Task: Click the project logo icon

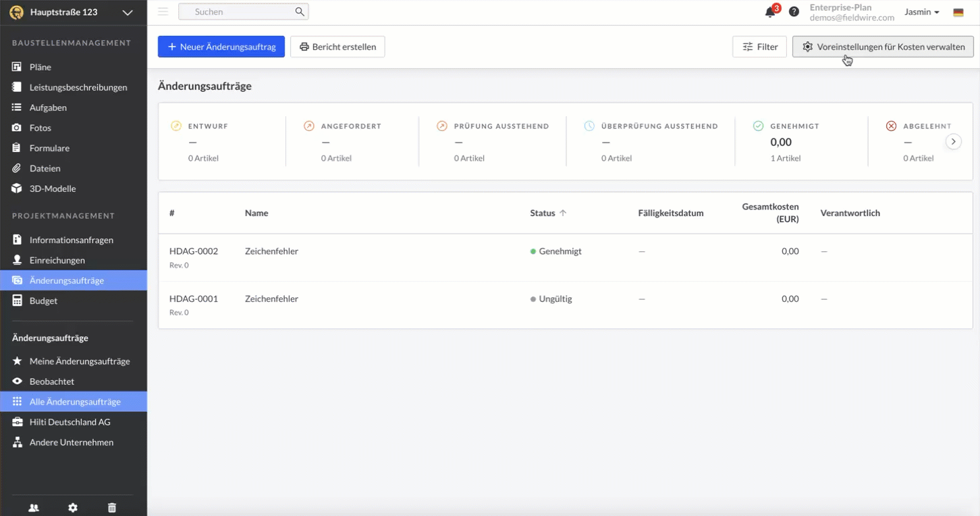Action: tap(17, 12)
